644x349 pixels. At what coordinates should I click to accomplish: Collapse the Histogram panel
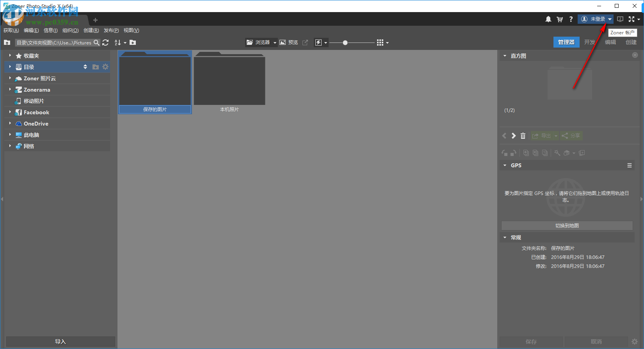coord(505,56)
